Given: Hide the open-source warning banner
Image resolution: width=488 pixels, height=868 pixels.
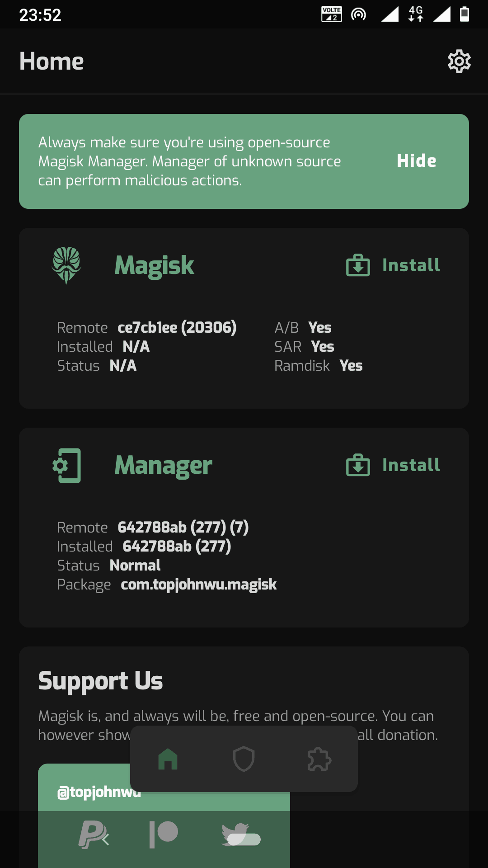Looking at the screenshot, I should [416, 160].
